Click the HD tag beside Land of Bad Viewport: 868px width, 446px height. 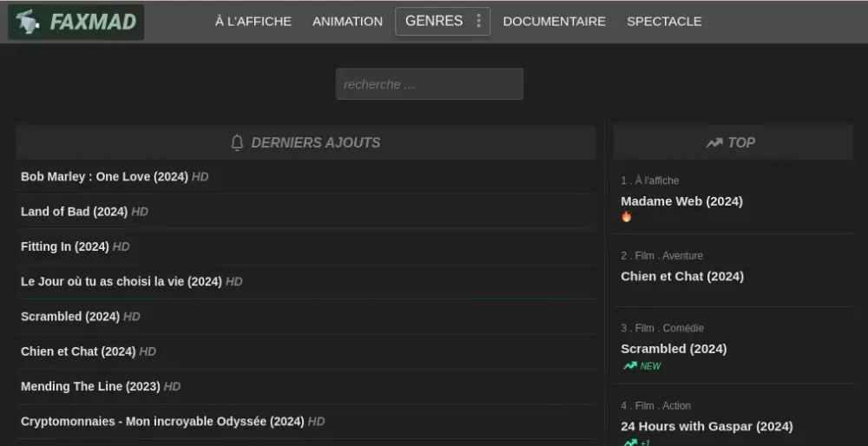[x=140, y=212]
